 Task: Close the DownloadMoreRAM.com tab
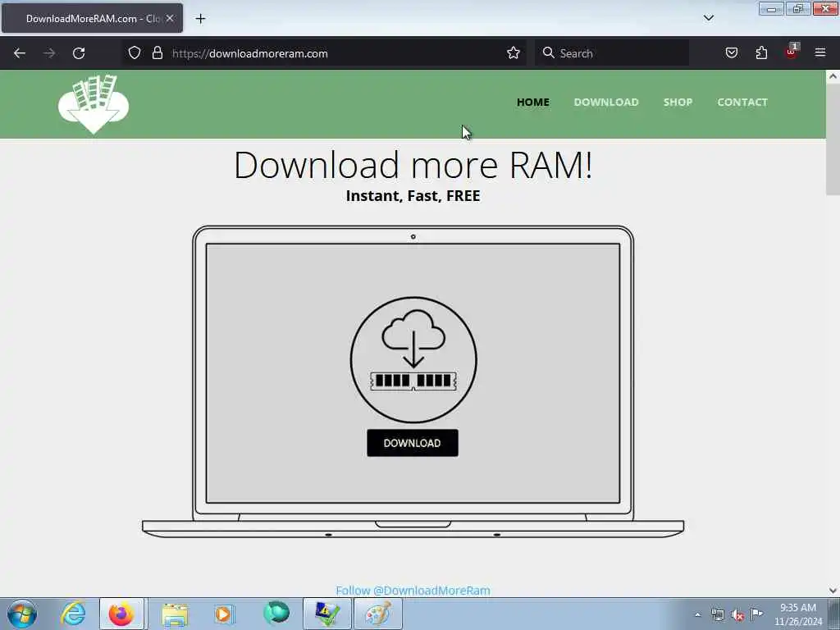pyautogui.click(x=170, y=18)
